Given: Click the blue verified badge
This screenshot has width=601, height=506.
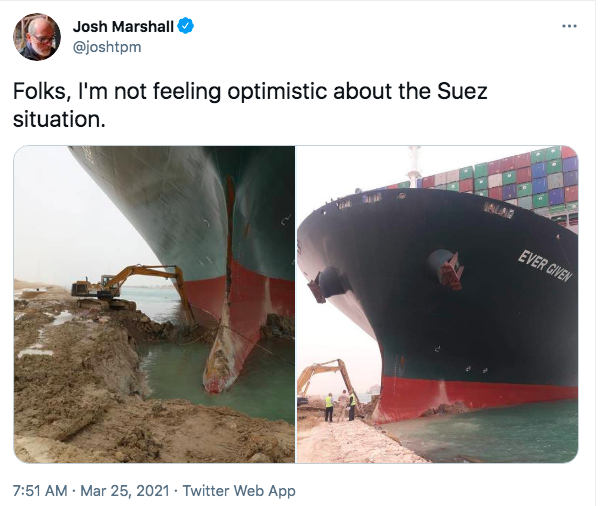Looking at the screenshot, I should tap(186, 26).
